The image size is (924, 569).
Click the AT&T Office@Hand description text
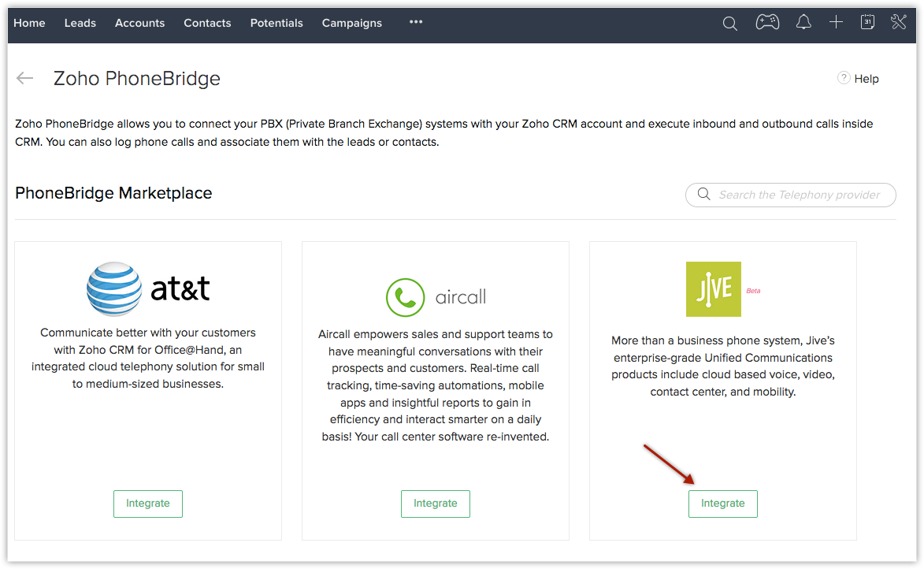[x=148, y=358]
